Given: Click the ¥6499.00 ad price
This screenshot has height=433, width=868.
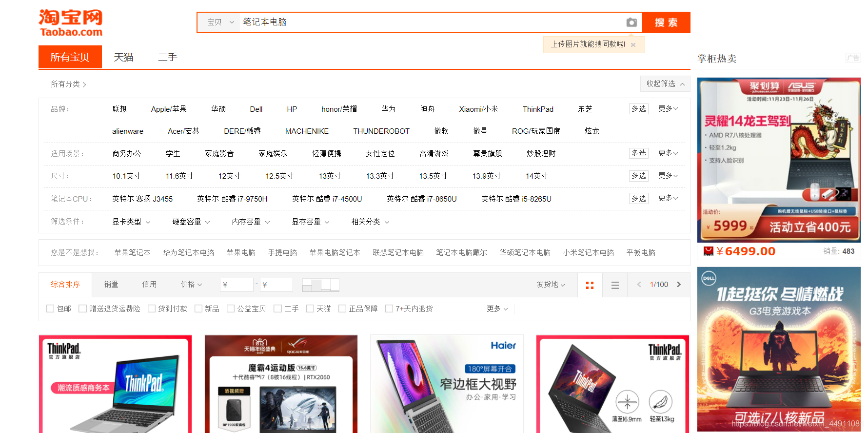Looking at the screenshot, I should point(745,251).
